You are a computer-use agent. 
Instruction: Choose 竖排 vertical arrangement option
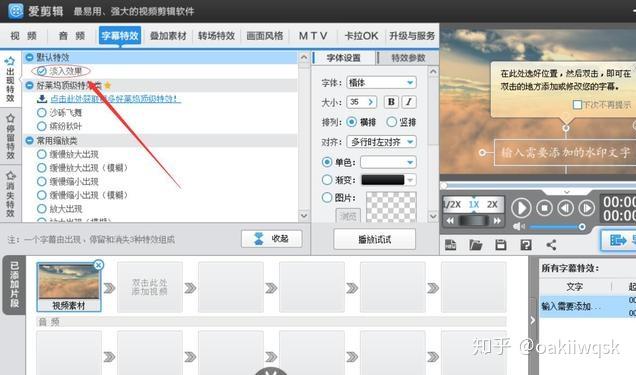[391, 122]
